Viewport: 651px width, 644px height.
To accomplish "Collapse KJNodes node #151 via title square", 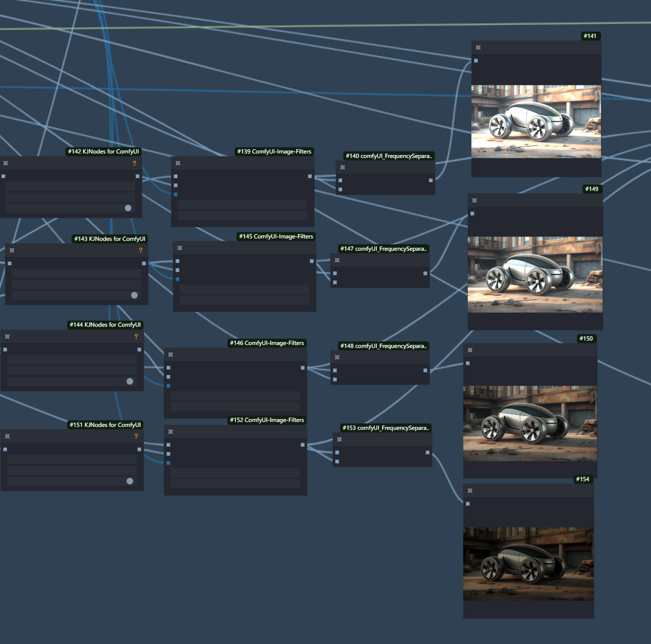I will pyautogui.click(x=7, y=436).
